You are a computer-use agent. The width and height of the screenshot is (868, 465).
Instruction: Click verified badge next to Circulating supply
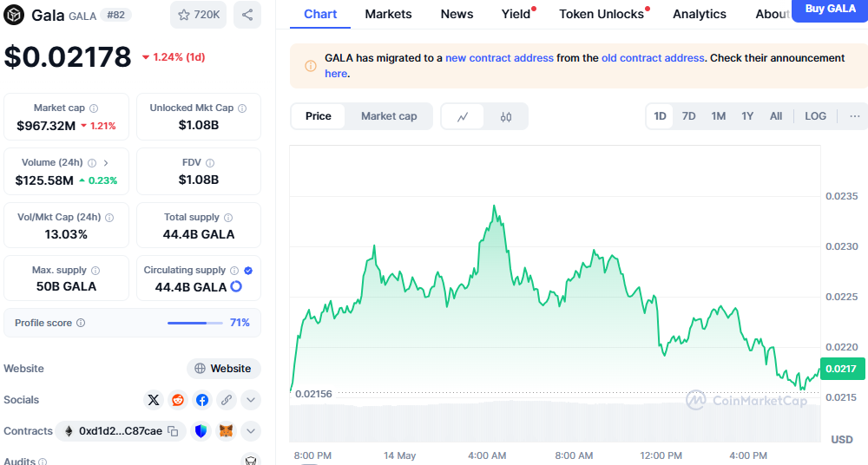point(248,270)
